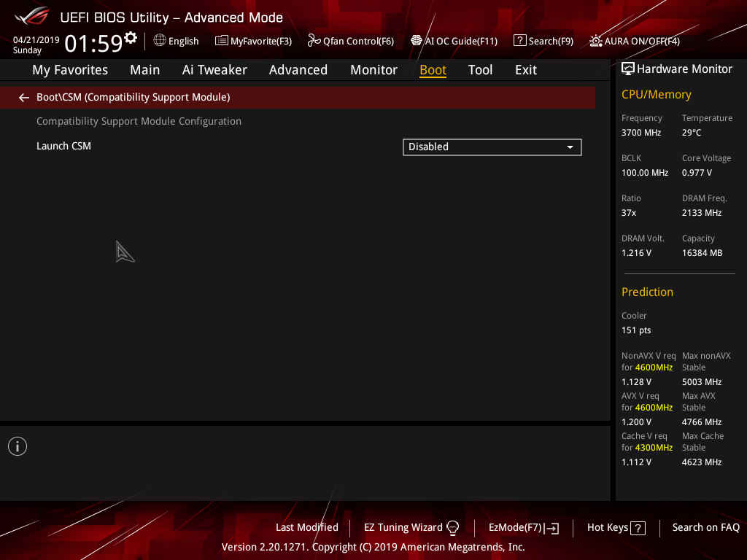Image resolution: width=747 pixels, height=560 pixels.
Task: Switch to the Tool tab
Action: tap(480, 70)
